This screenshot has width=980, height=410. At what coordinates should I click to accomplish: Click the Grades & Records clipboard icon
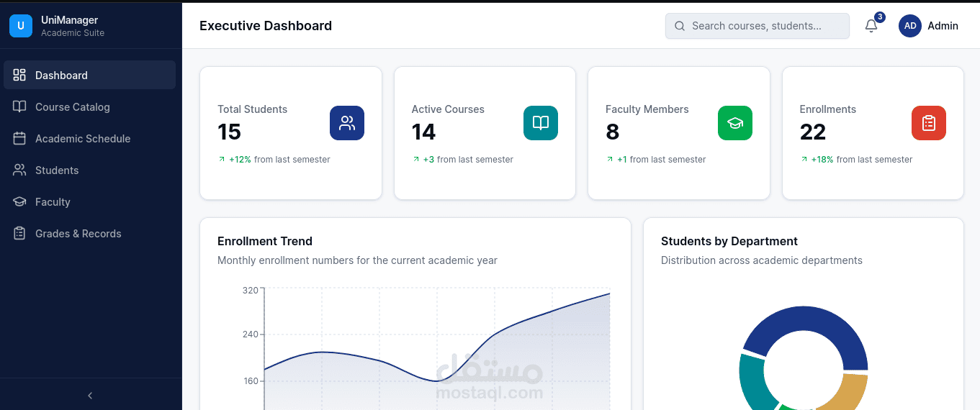pos(19,233)
